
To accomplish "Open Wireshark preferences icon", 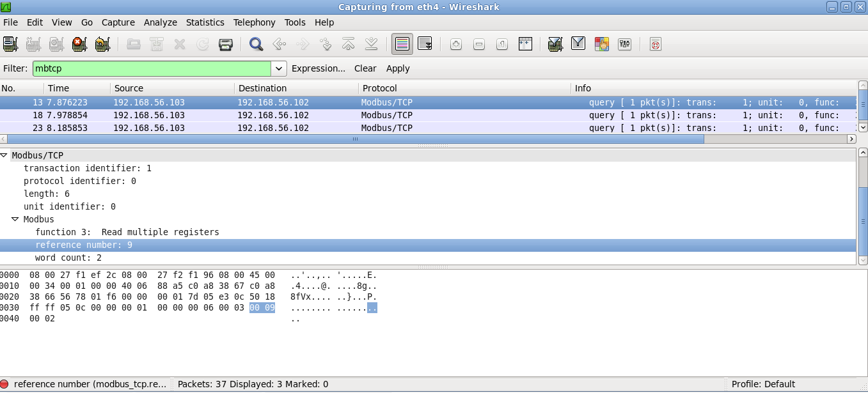I will click(x=624, y=44).
